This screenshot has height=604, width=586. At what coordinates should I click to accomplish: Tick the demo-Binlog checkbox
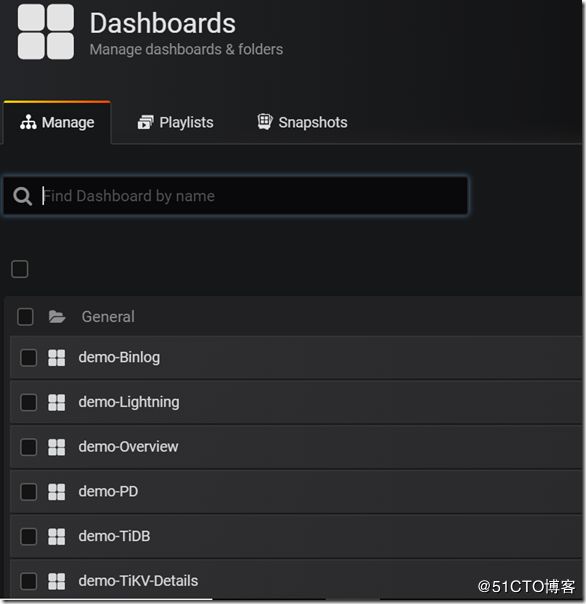29,357
